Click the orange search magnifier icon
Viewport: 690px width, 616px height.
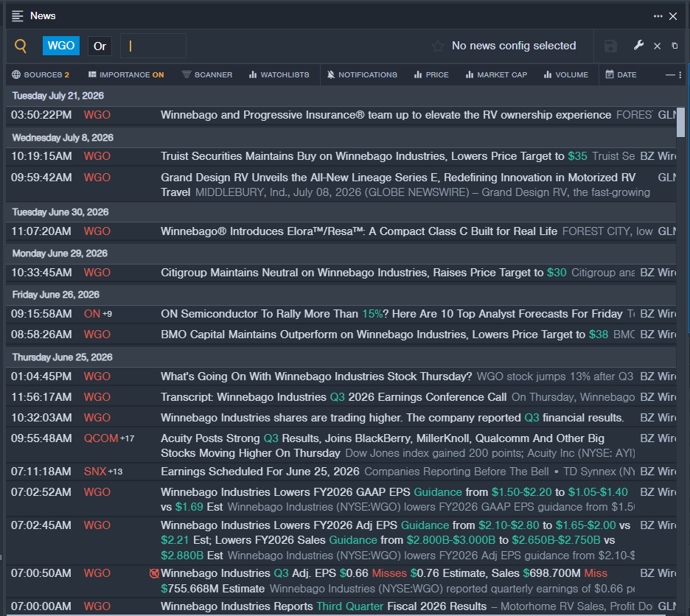21,46
